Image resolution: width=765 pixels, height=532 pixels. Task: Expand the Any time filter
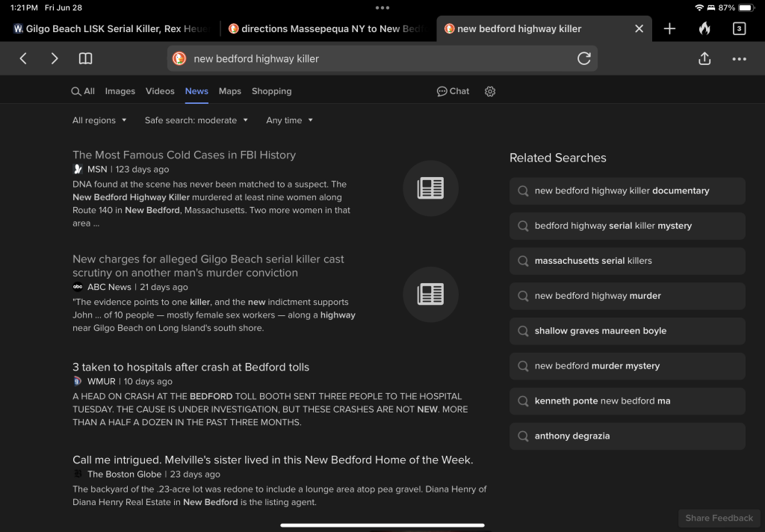click(289, 120)
